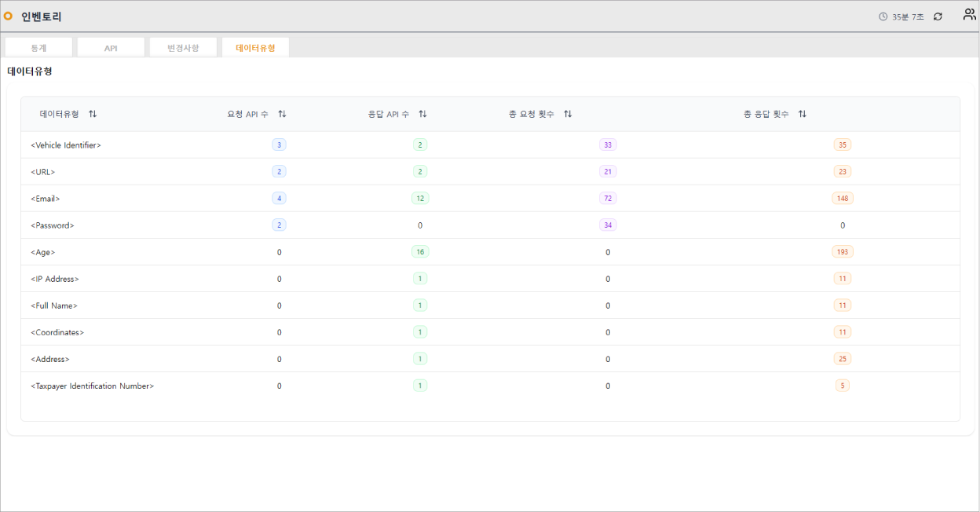Click the <Email> data type entry

[46, 199]
